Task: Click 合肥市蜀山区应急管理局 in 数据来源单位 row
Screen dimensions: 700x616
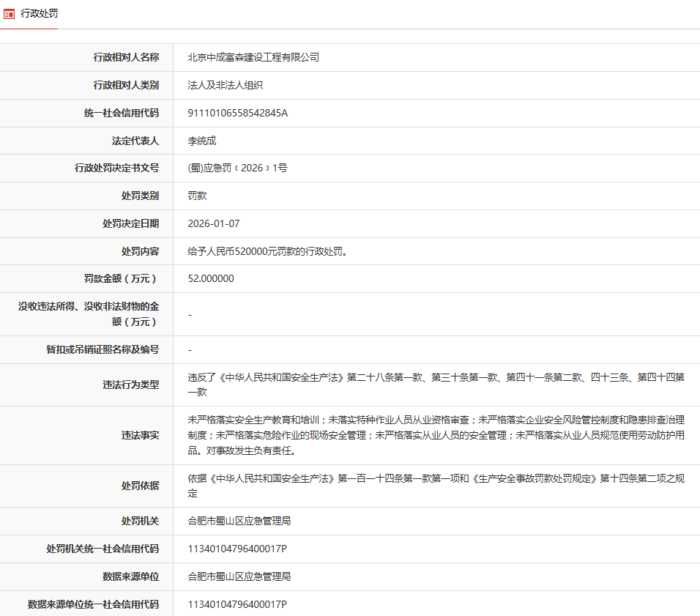Action: [239, 576]
